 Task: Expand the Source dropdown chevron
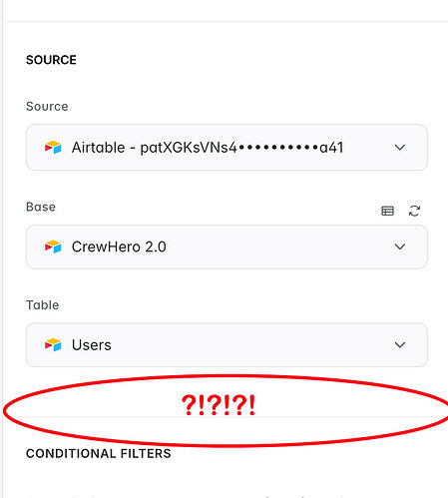400,147
